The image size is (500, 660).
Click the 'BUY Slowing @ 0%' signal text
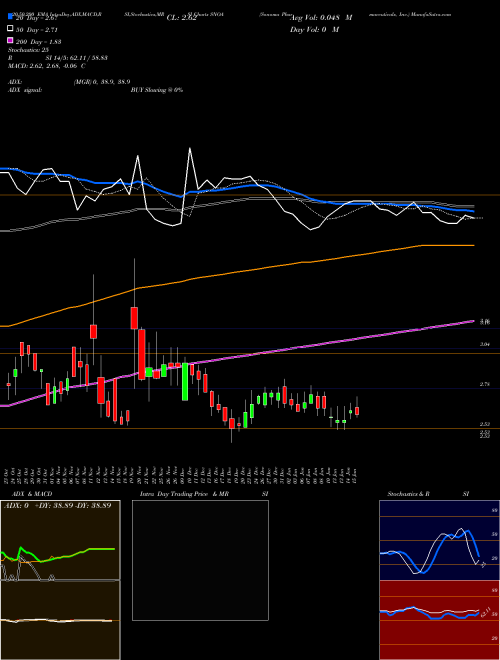point(157,90)
